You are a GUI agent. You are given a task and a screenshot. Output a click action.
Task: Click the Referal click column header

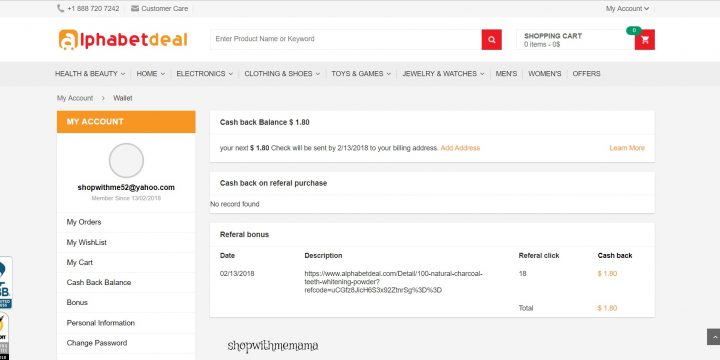point(539,256)
